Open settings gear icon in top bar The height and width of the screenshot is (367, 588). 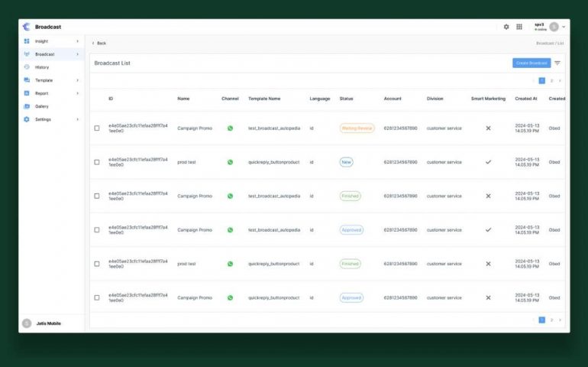click(506, 27)
